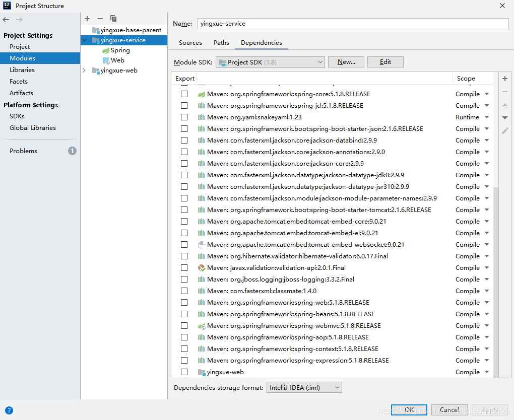Click the IntelliJ IDEA logo in title bar
514x420 pixels.
(7, 6)
